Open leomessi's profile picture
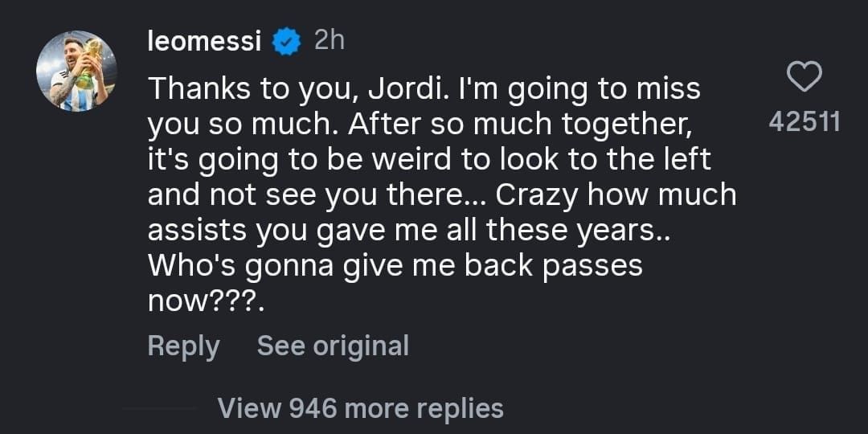 pos(76,72)
